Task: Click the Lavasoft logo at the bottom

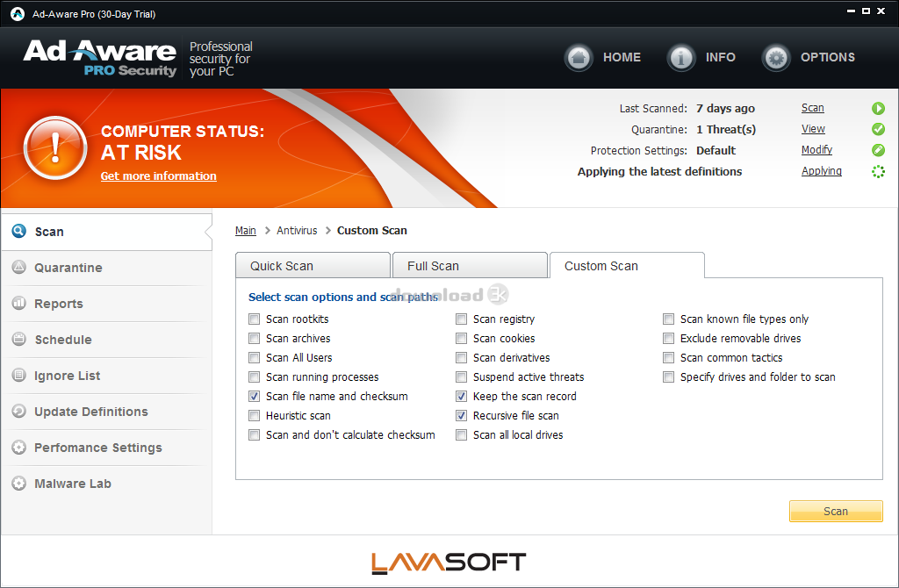Action: point(449,563)
